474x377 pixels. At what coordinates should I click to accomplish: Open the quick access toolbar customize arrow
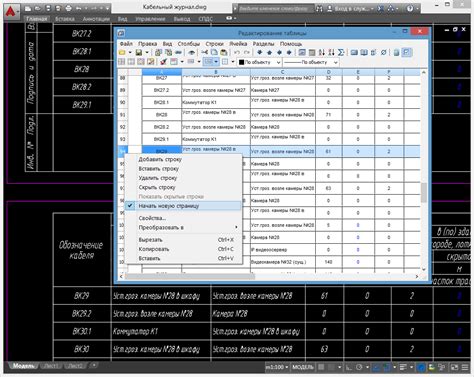click(x=108, y=8)
